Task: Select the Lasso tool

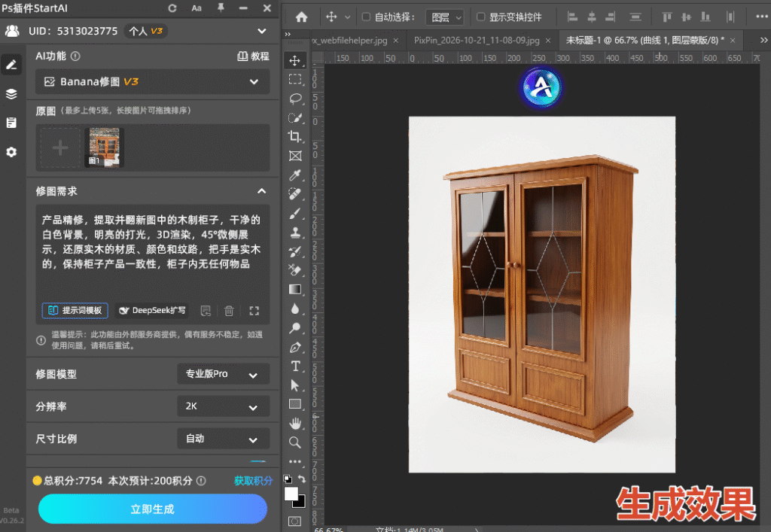Action: tap(295, 99)
